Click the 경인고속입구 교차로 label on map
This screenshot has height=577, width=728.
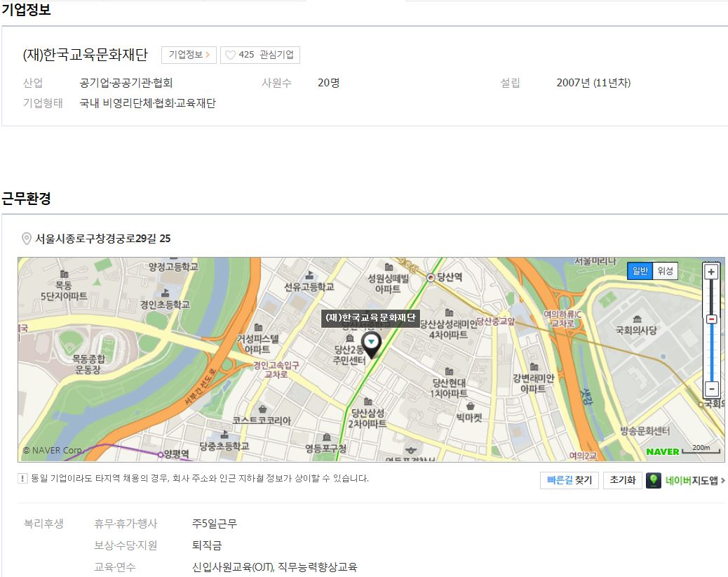point(276,370)
